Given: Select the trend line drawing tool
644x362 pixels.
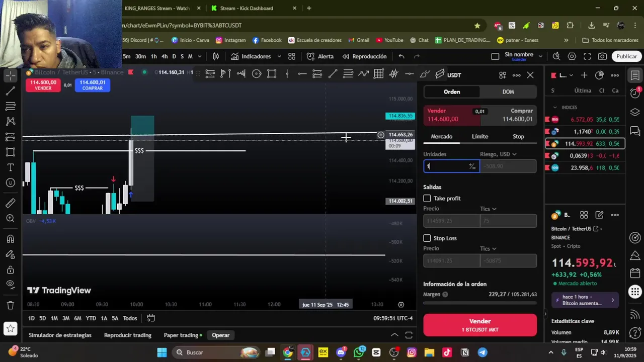Looking at the screenshot, I should [x=10, y=91].
